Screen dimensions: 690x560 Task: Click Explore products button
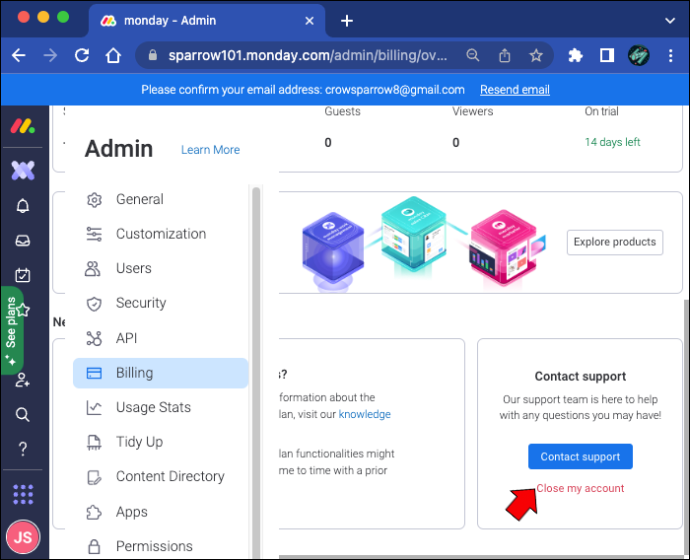coord(615,242)
